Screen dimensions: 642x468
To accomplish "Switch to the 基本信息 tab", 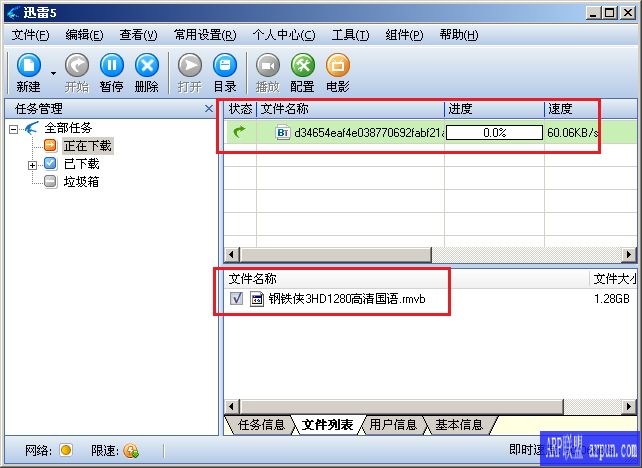I will pyautogui.click(x=459, y=425).
